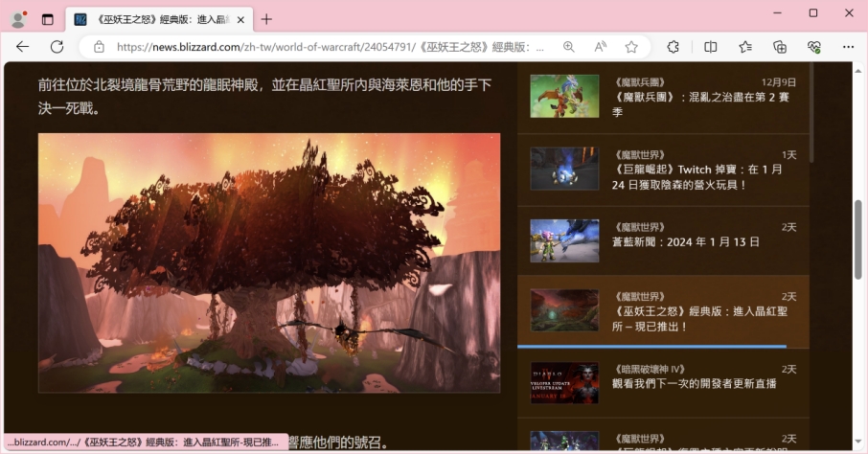This screenshot has height=454, width=868.
Task: Go back to the previous page
Action: click(x=23, y=47)
